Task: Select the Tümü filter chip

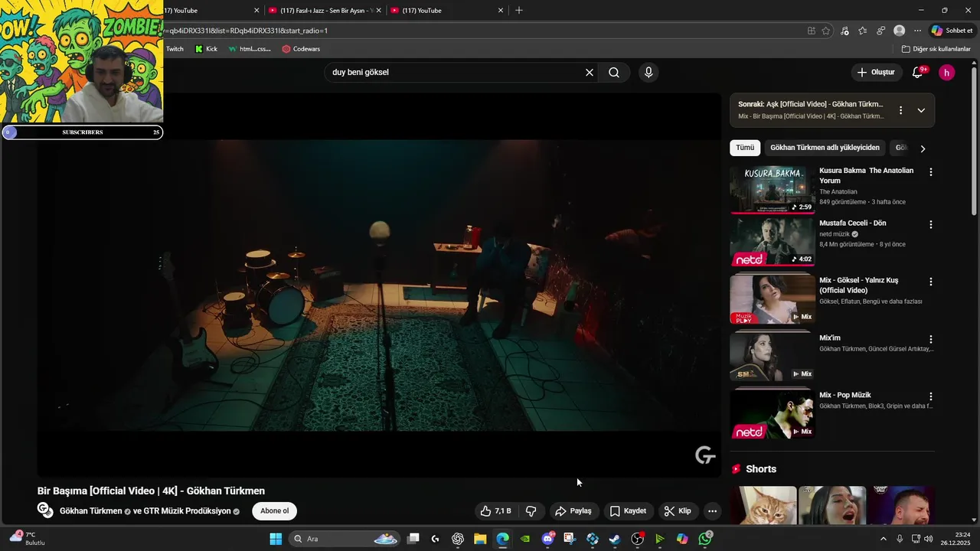Action: click(745, 148)
